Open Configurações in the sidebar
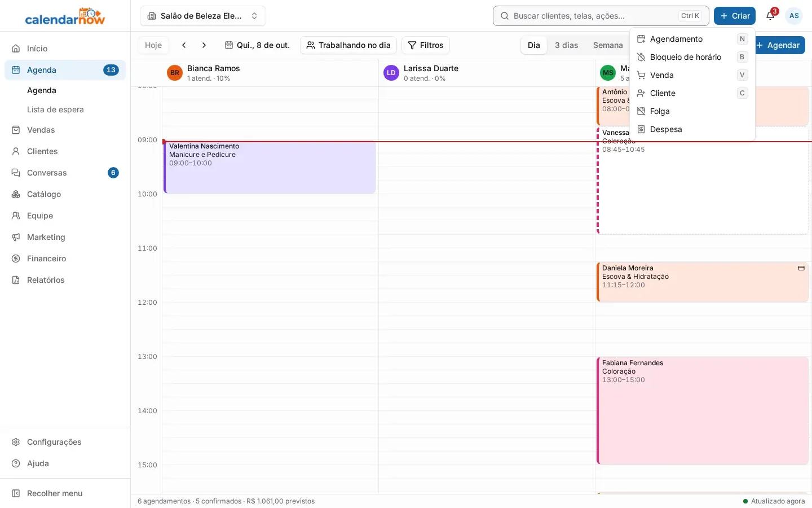Viewport: 812px width, 508px height. tap(65, 442)
